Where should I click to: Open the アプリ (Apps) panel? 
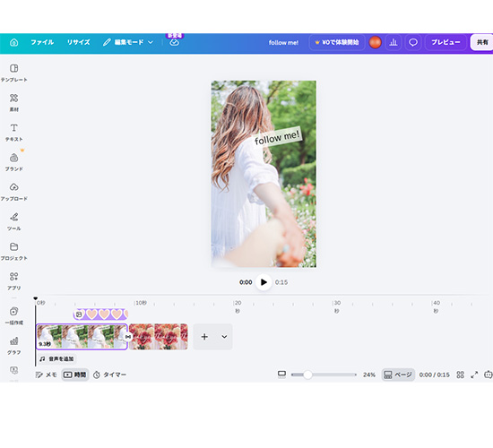[13, 281]
